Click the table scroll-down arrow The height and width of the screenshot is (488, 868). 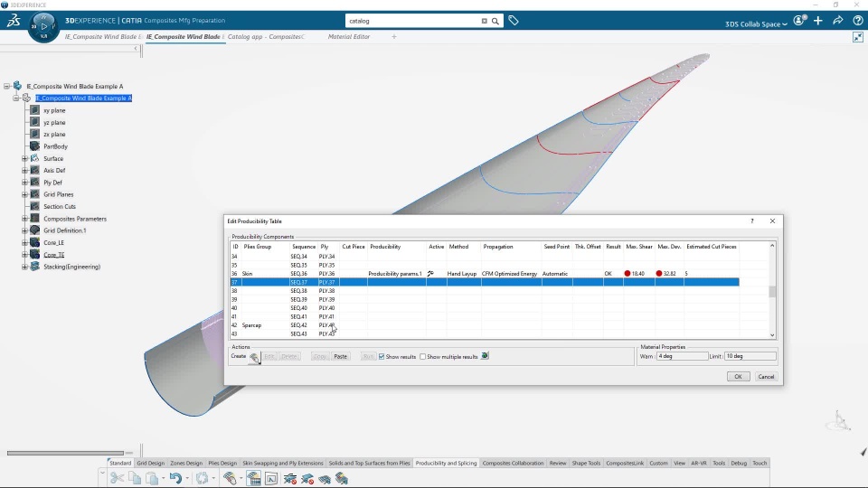(772, 334)
